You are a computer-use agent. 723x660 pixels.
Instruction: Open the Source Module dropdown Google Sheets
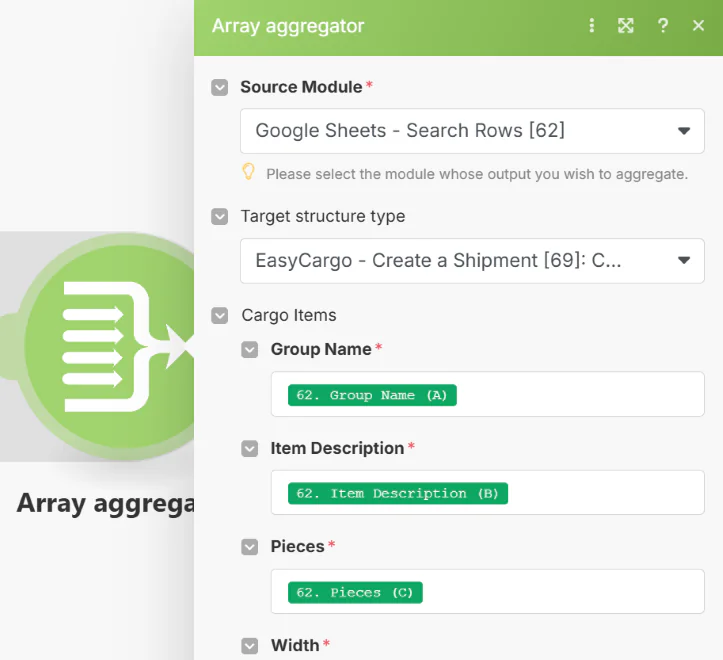[x=472, y=131]
